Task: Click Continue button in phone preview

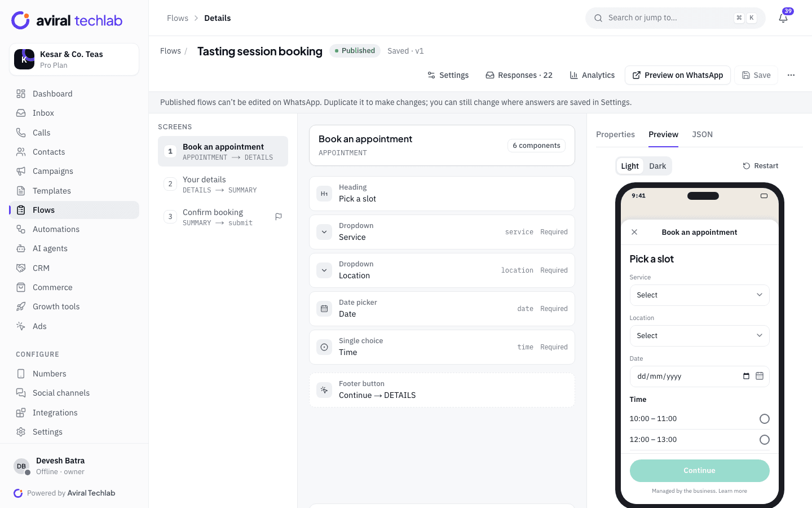Action: click(x=699, y=471)
